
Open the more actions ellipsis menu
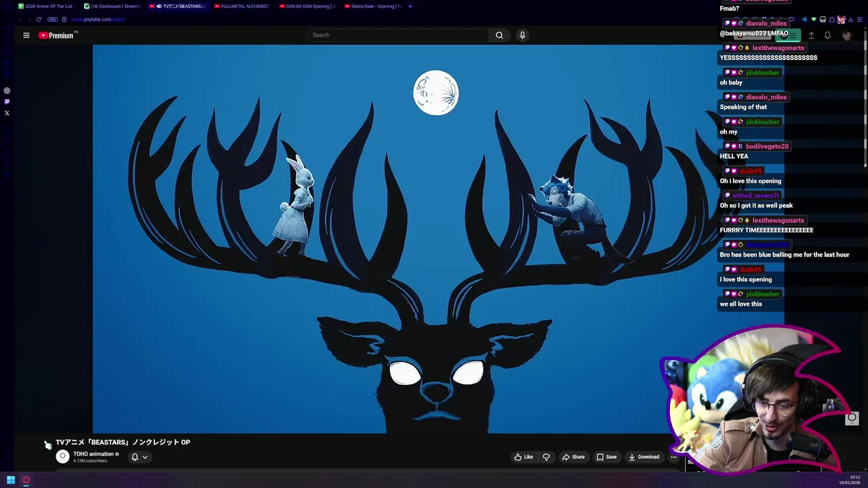coord(673,457)
